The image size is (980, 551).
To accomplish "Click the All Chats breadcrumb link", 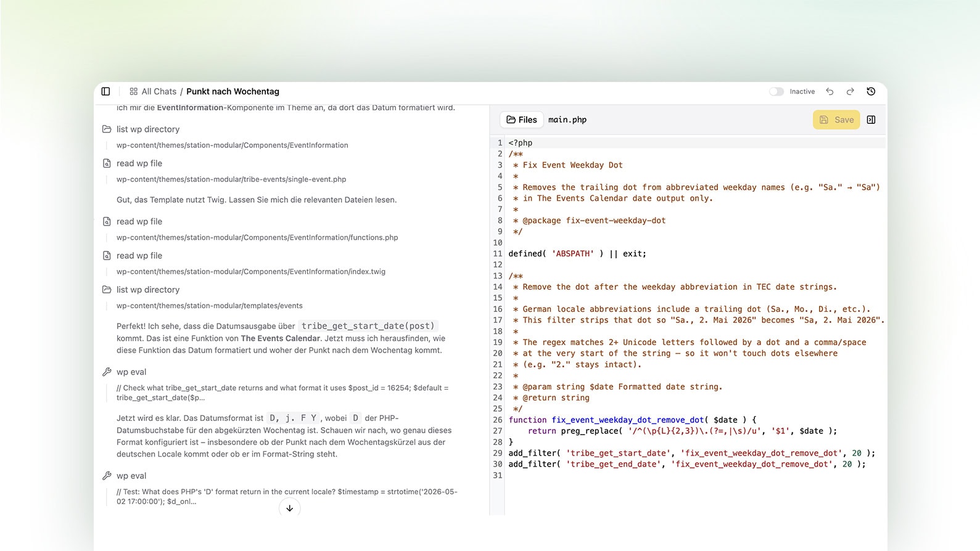I will [x=159, y=91].
